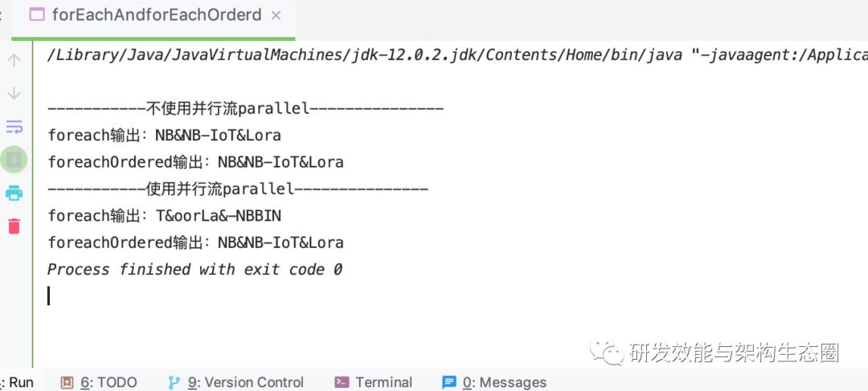Click the Up the Stack Trace arrow
The image size is (868, 391).
[x=14, y=59]
